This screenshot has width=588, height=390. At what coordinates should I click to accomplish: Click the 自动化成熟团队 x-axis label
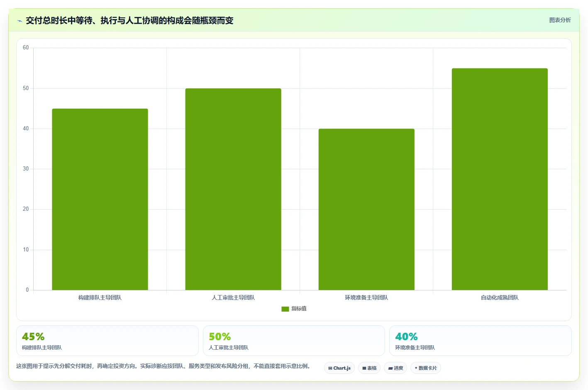500,297
